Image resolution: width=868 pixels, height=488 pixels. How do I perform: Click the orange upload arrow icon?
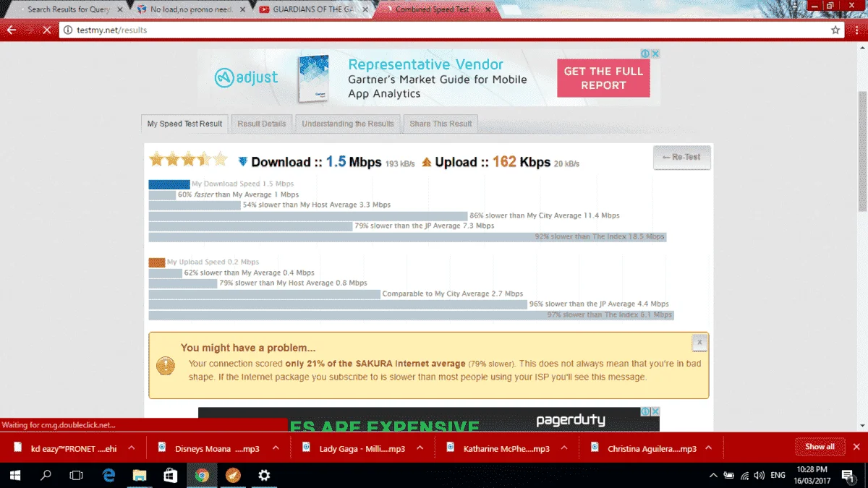pyautogui.click(x=427, y=162)
